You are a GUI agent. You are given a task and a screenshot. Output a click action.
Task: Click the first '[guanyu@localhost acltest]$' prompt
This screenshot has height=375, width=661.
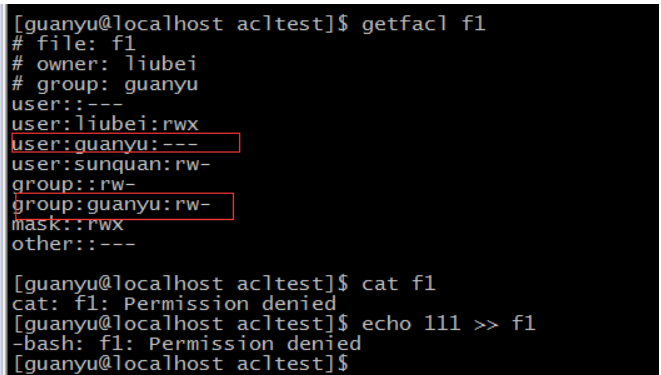coord(181,24)
